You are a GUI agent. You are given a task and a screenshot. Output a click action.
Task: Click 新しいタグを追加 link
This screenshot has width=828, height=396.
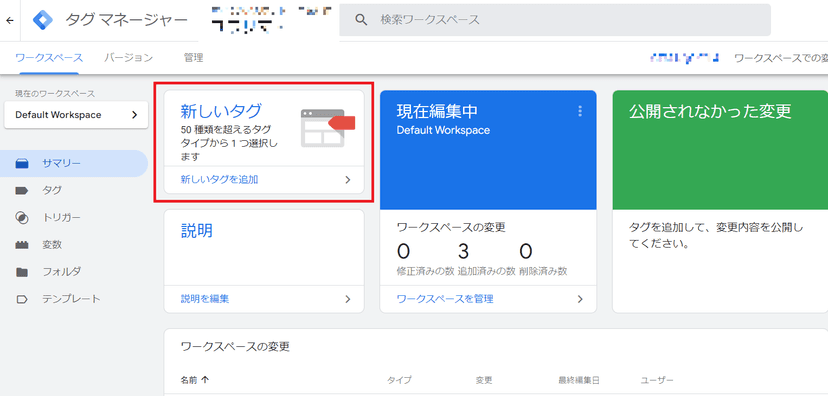point(219,180)
